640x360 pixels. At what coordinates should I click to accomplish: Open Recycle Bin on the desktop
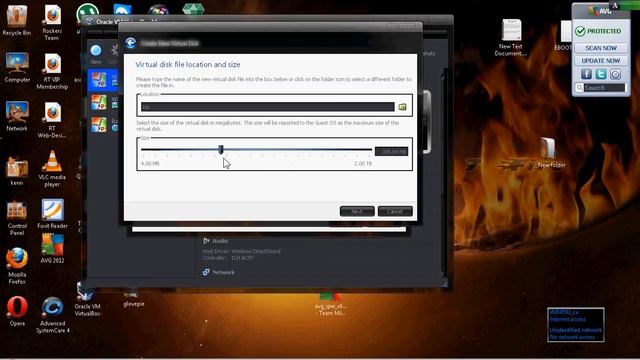pos(17,20)
